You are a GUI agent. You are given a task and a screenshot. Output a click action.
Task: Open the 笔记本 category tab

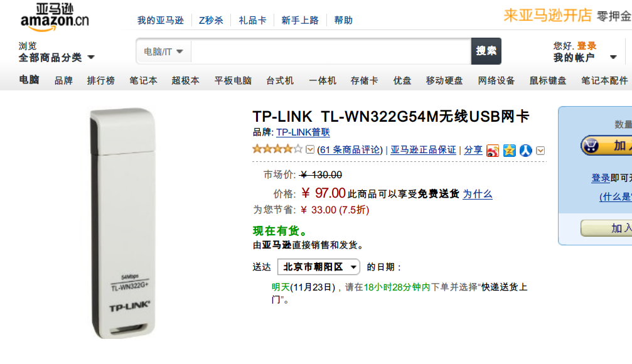click(143, 80)
